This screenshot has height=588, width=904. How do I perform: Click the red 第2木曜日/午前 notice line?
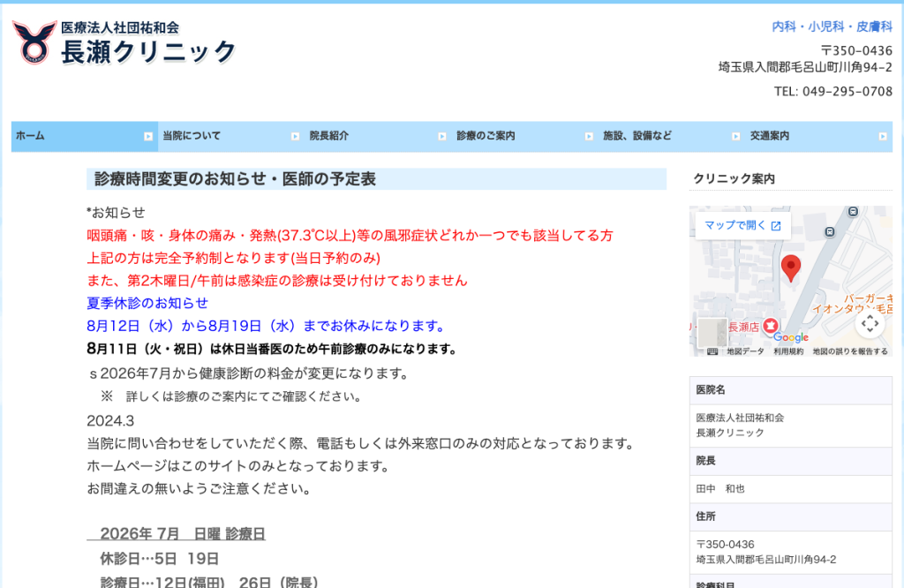(276, 281)
